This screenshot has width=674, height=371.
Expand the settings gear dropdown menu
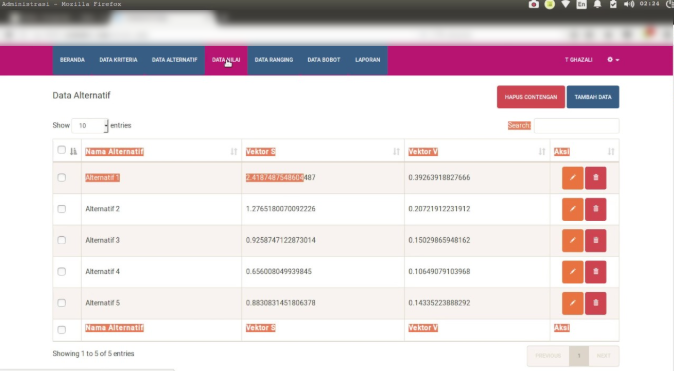613,60
